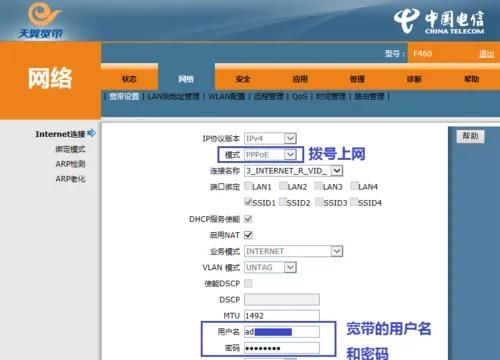Enable the DSCP checkbox

[x=248, y=283]
